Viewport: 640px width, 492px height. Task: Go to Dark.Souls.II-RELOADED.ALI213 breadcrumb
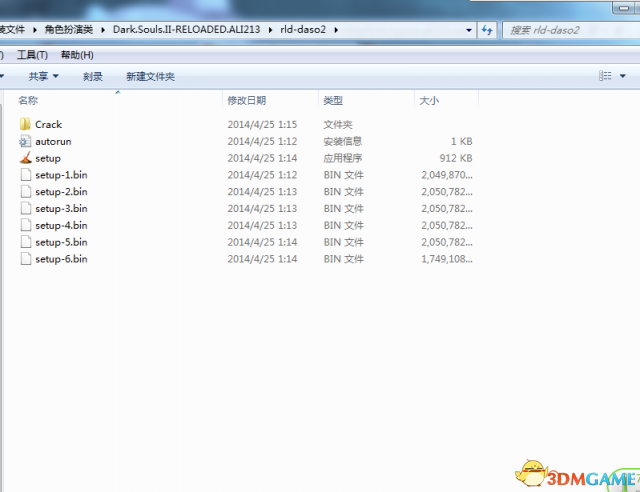click(187, 29)
